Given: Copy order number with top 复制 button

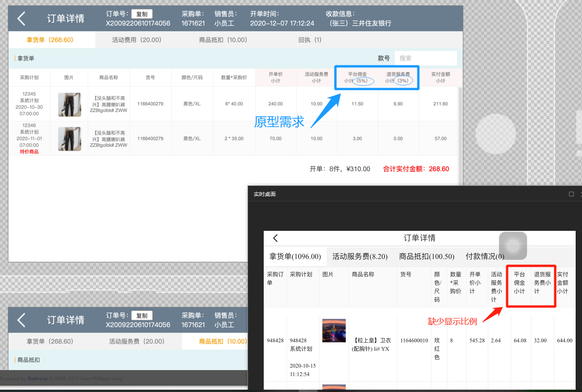Looking at the screenshot, I should coord(142,14).
